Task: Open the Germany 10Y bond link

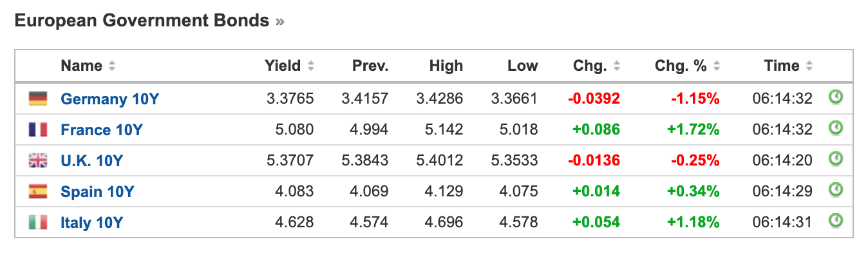Action: tap(110, 99)
